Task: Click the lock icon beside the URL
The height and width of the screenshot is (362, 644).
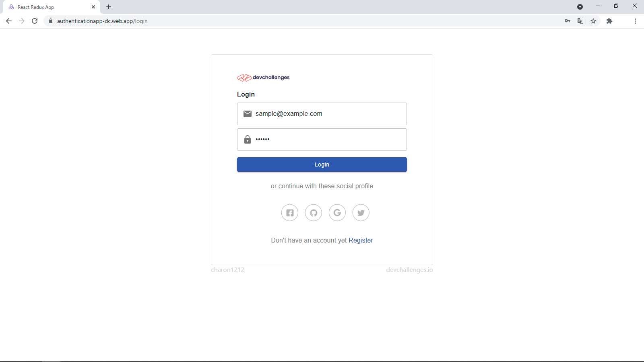Action: [x=50, y=21]
